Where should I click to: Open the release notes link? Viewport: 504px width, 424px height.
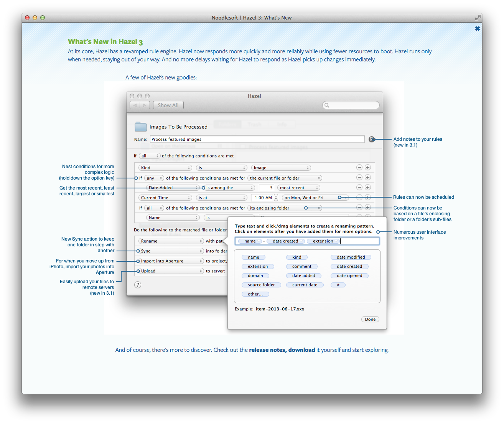coord(267,350)
